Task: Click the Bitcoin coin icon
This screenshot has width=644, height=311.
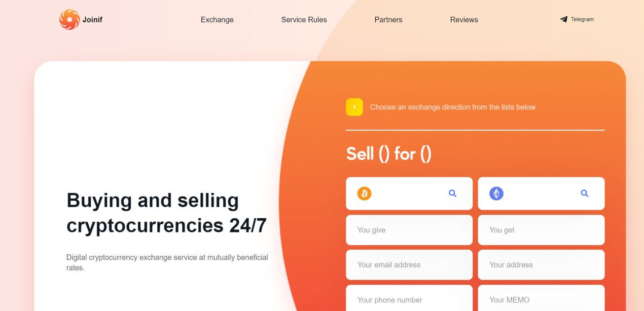Action: coord(364,194)
